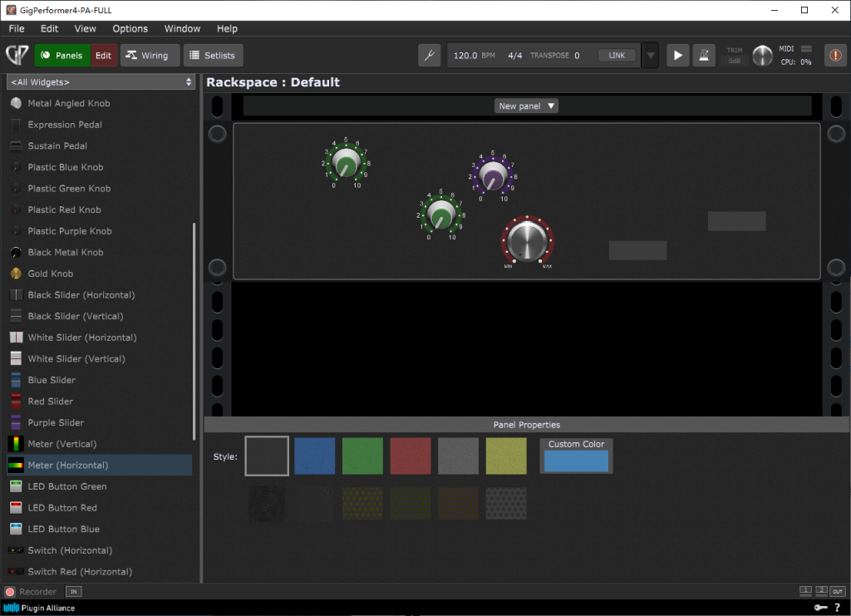The image size is (851, 616).
Task: Toggle the Recorder record button
Action: tap(10, 592)
